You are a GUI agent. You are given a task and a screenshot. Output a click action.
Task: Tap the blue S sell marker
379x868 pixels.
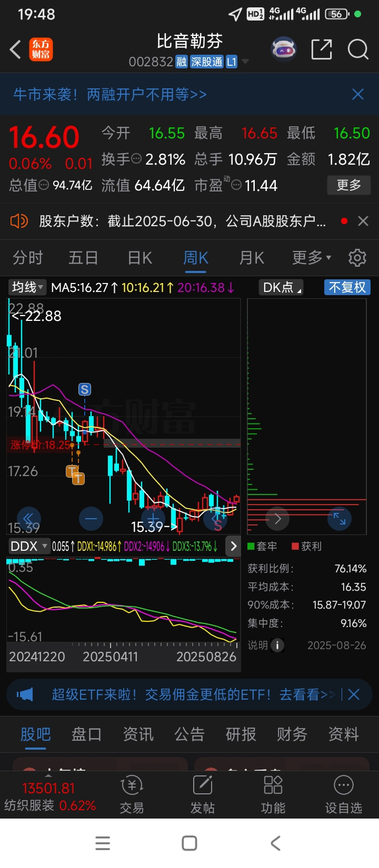(x=84, y=389)
